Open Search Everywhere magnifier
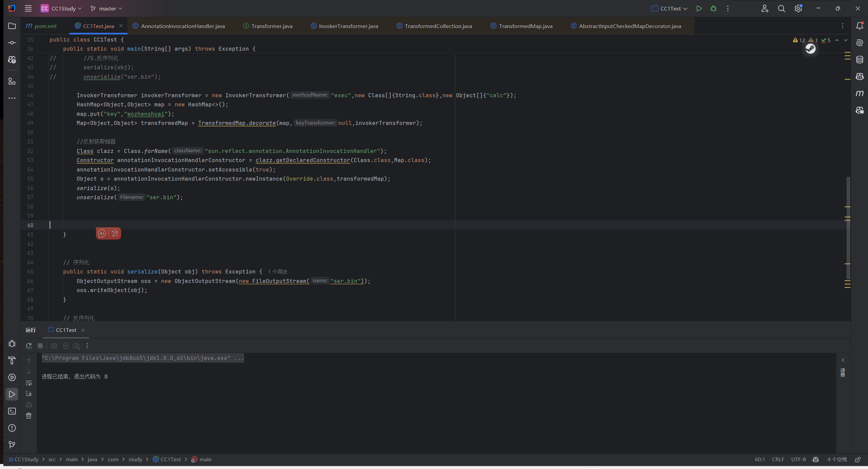 tap(782, 8)
